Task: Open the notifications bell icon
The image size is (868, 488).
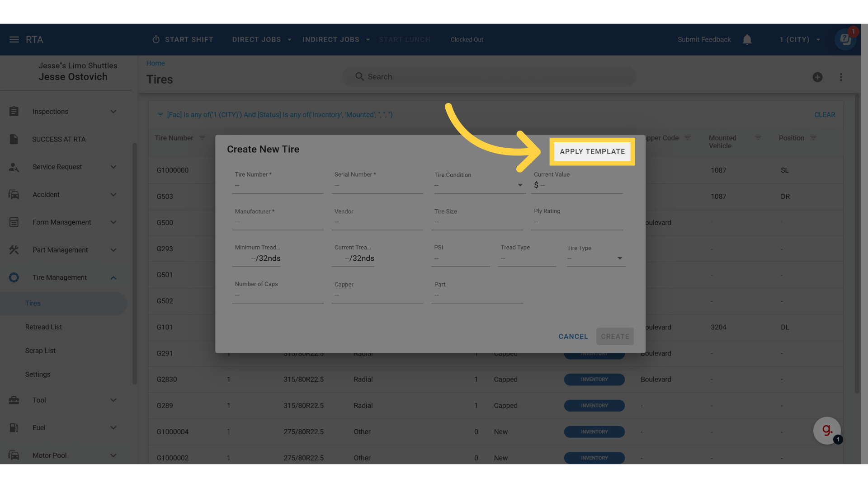Action: tap(747, 40)
